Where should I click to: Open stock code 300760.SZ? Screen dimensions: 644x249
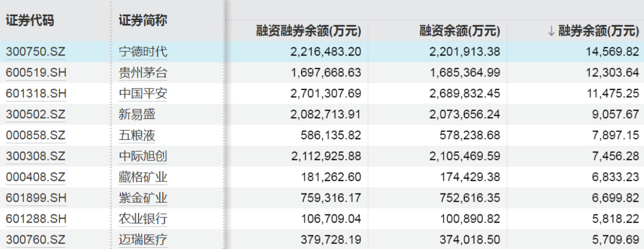[36, 240]
